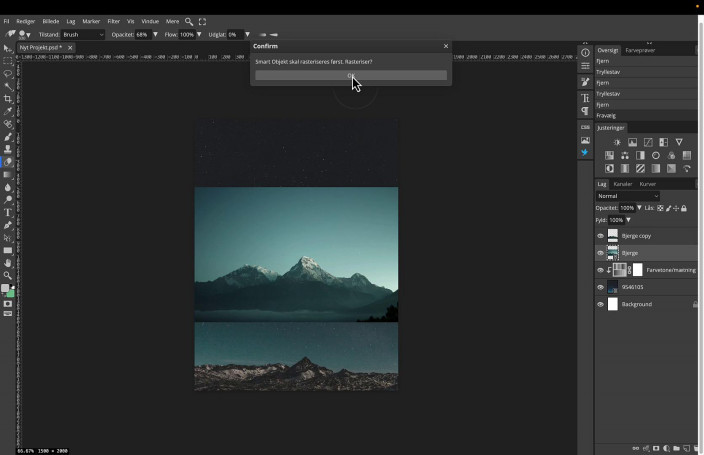Click the Brightness adjustment sun icon
Screen dimensions: 704x455
[x=617, y=142]
